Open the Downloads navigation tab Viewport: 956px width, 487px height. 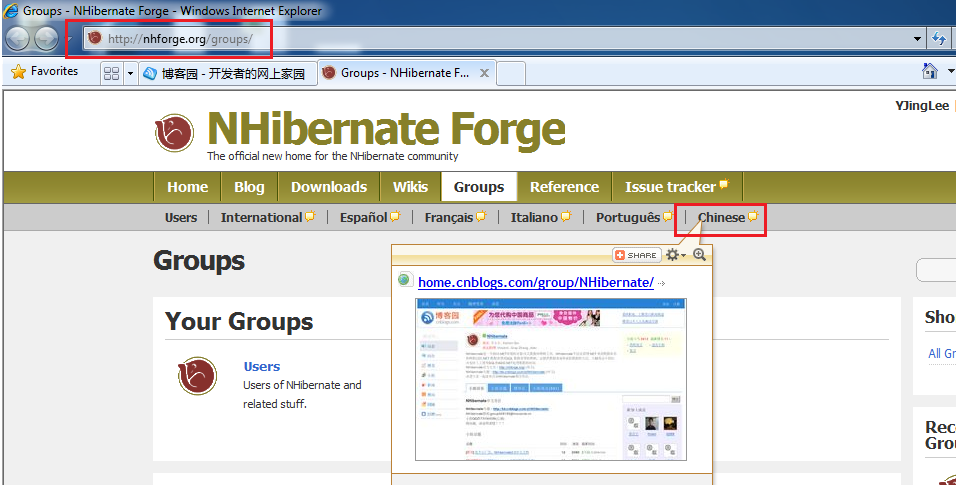tap(329, 187)
